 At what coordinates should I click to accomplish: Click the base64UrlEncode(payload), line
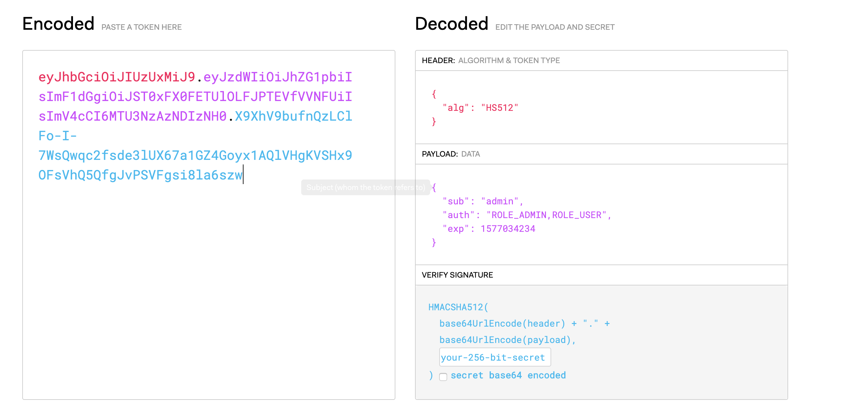click(507, 340)
